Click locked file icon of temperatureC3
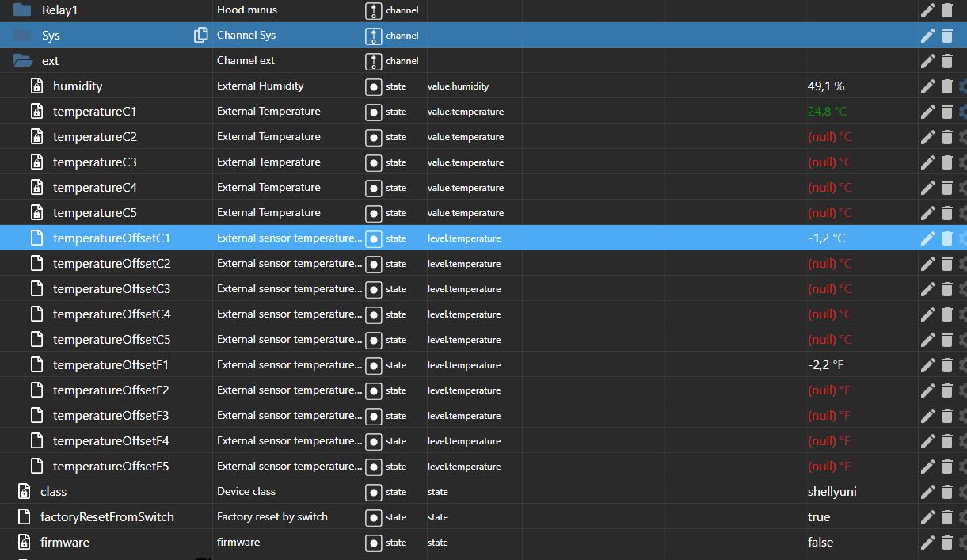 36,162
